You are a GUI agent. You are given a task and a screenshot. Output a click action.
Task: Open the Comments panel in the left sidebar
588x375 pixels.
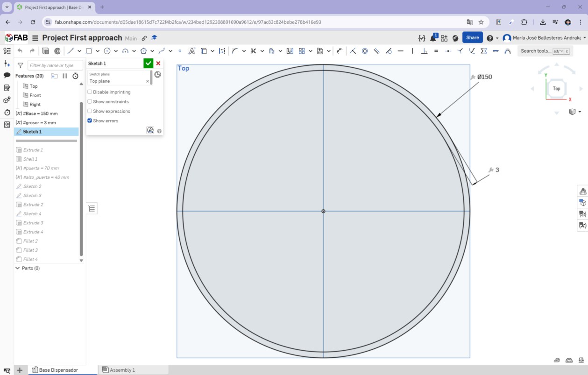point(7,75)
